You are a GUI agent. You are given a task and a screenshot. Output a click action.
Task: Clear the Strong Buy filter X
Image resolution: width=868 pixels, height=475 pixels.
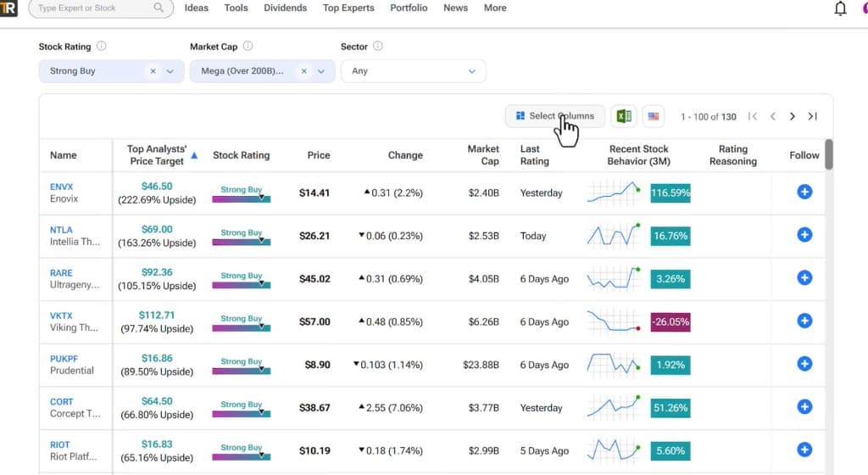coord(153,71)
